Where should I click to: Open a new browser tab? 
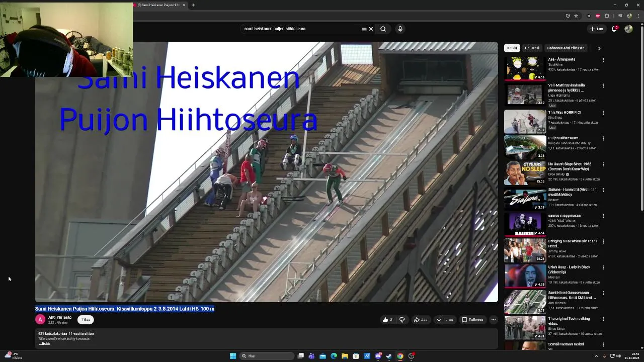(193, 5)
